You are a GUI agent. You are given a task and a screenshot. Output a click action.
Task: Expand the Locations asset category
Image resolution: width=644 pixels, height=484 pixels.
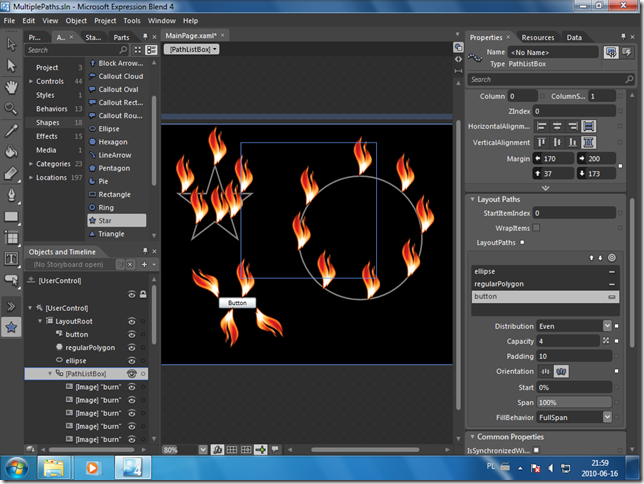click(31, 177)
